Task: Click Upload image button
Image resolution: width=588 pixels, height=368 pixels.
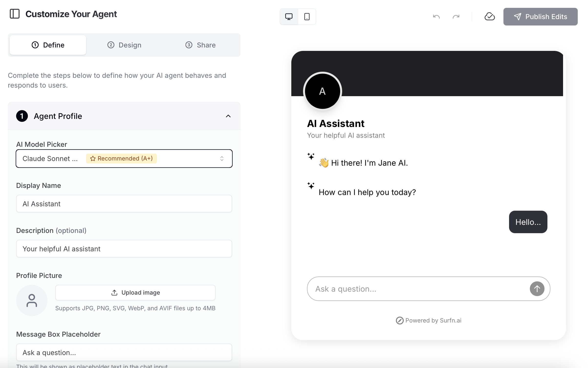Action: [x=135, y=293]
